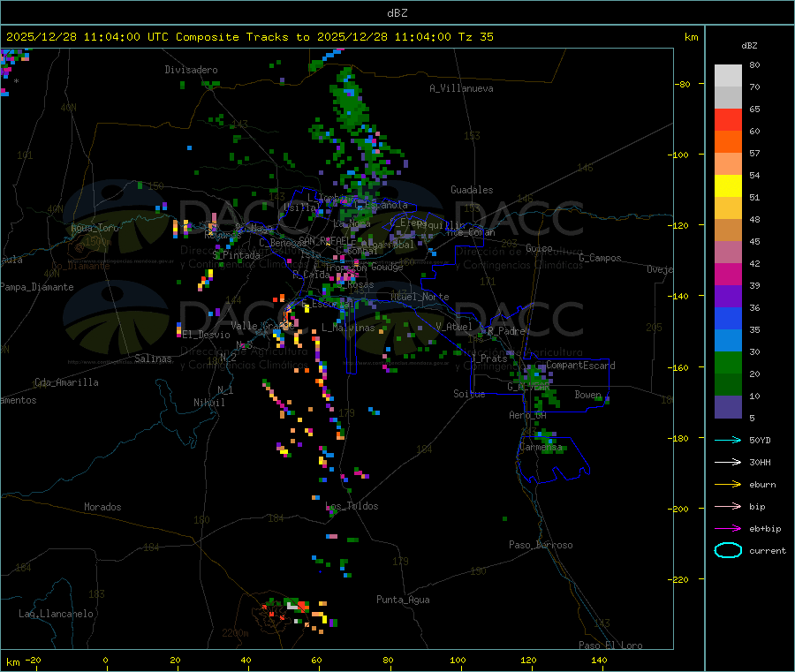Click the SAN_RAFAEL city label
795x672 pixels.
323,240
